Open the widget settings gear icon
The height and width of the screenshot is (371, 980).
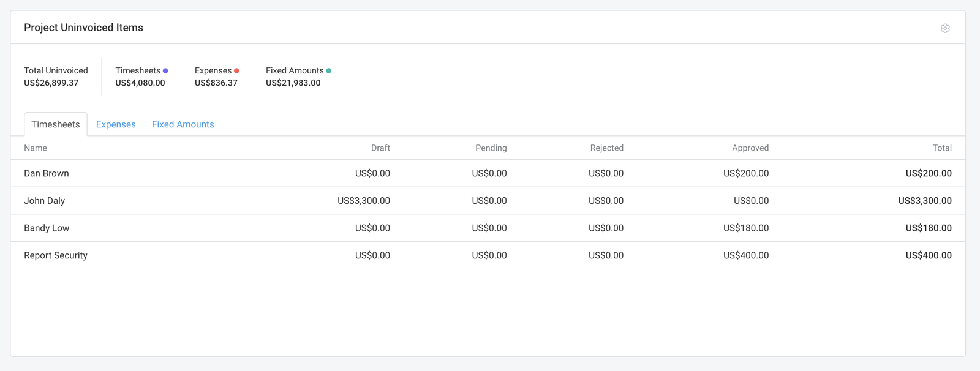(945, 28)
